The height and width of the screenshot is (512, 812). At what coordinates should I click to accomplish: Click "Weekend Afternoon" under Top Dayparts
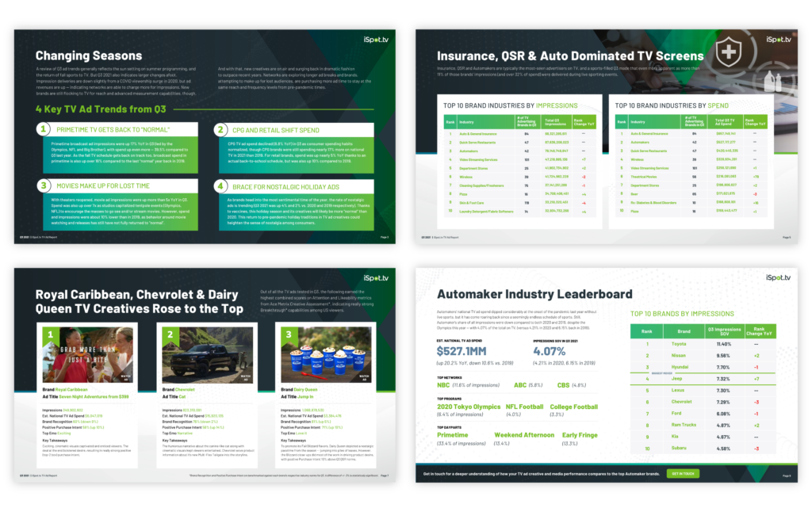click(x=524, y=435)
